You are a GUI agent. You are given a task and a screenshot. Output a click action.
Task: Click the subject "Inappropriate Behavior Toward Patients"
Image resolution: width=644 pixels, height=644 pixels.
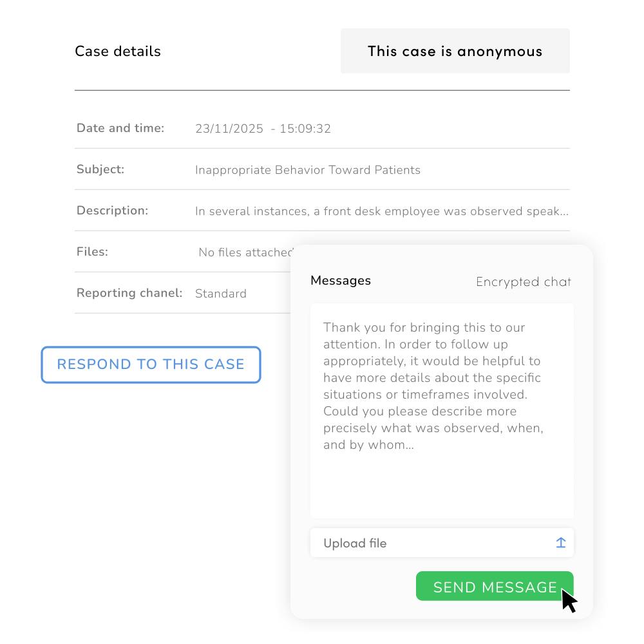point(308,170)
